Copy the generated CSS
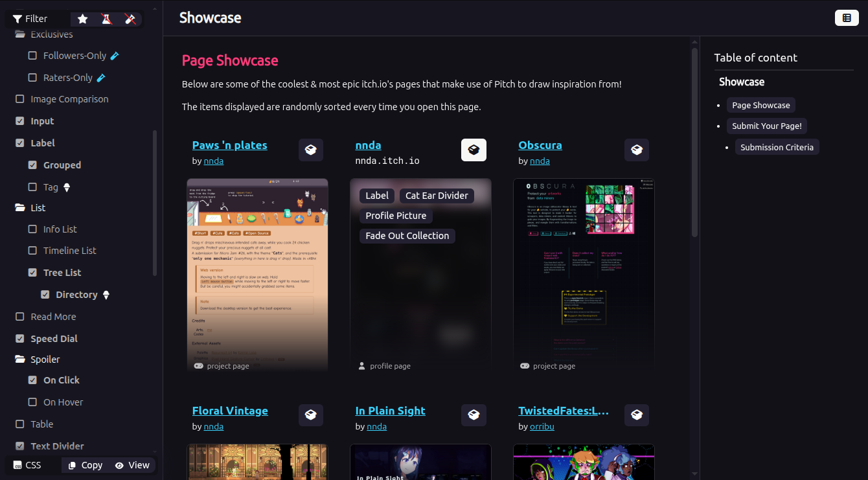The height and width of the screenshot is (480, 868). [86, 465]
